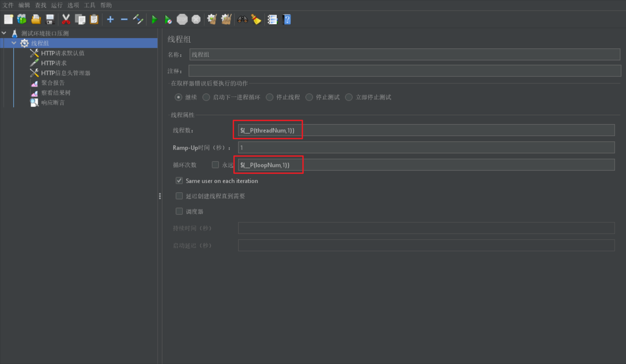Image resolution: width=626 pixels, height=364 pixels.
Task: Open the 工具 menu
Action: click(x=89, y=5)
